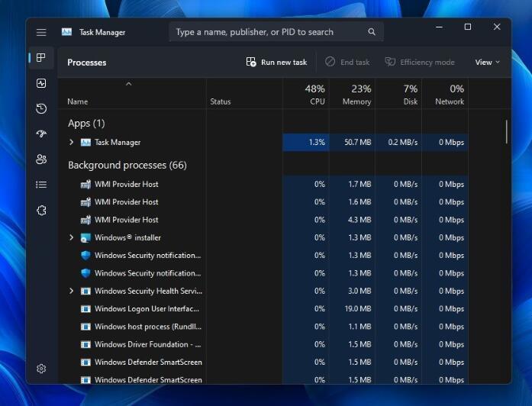This screenshot has width=532, height=406.
Task: Click the 4.3 MB memory value
Action: pyautogui.click(x=360, y=220)
